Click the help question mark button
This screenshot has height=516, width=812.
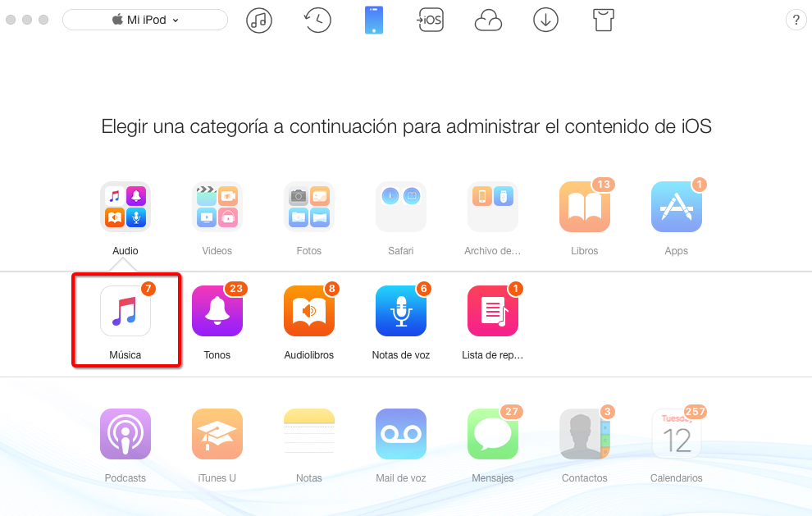click(x=796, y=21)
